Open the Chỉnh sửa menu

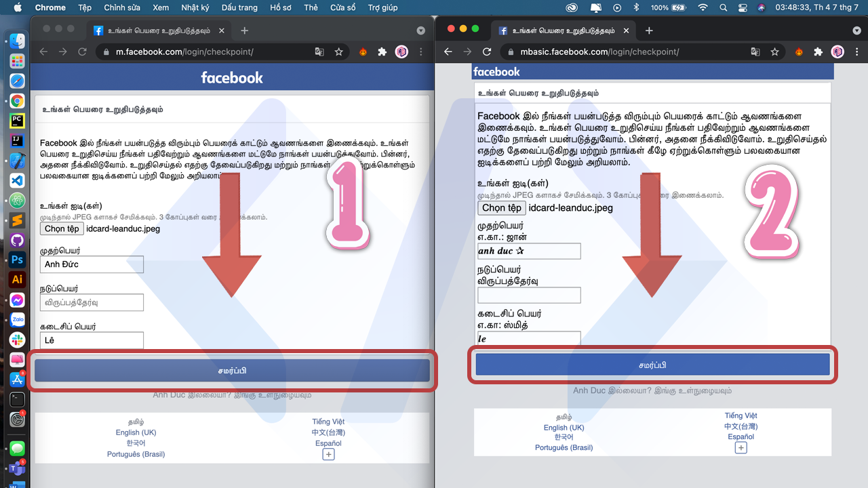123,7
